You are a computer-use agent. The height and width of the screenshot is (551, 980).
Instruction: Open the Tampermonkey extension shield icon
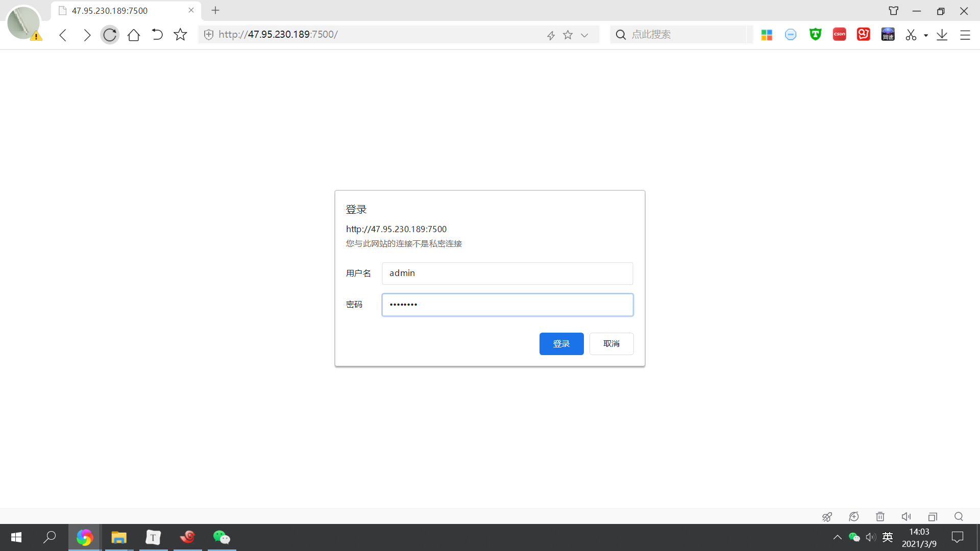(x=815, y=34)
